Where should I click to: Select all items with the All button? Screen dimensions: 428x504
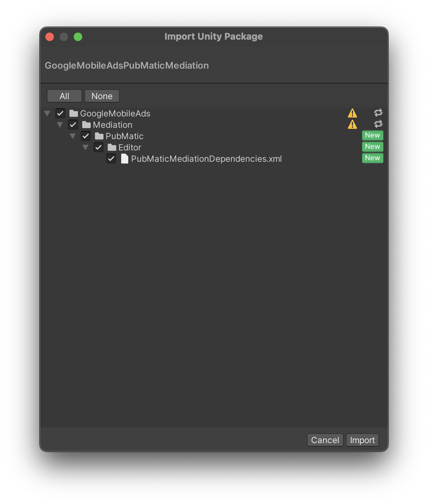[x=64, y=96]
